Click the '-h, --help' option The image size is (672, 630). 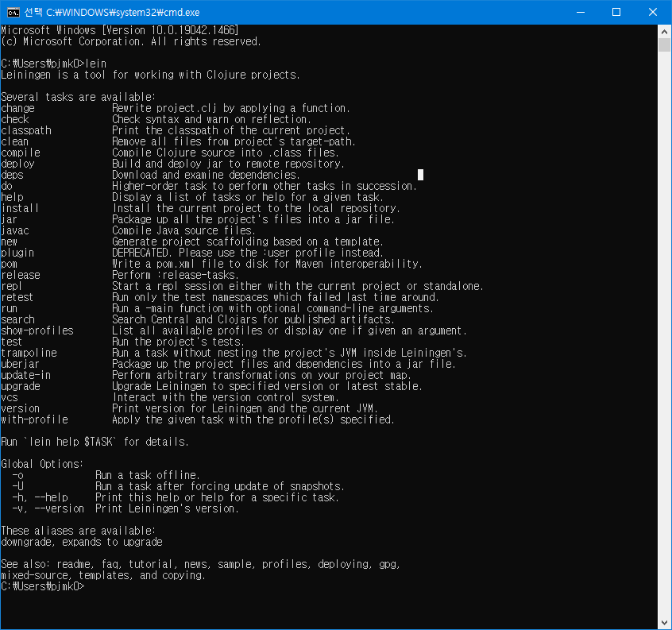pos(40,497)
